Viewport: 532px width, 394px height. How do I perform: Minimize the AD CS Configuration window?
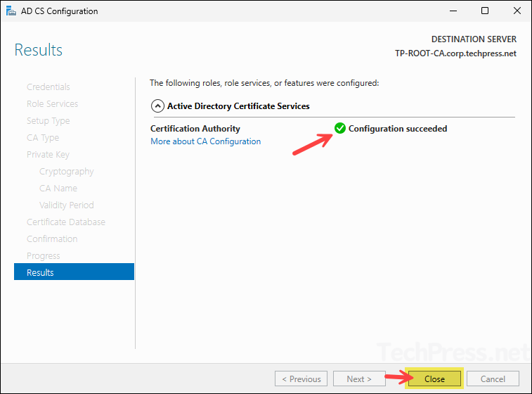pyautogui.click(x=452, y=11)
